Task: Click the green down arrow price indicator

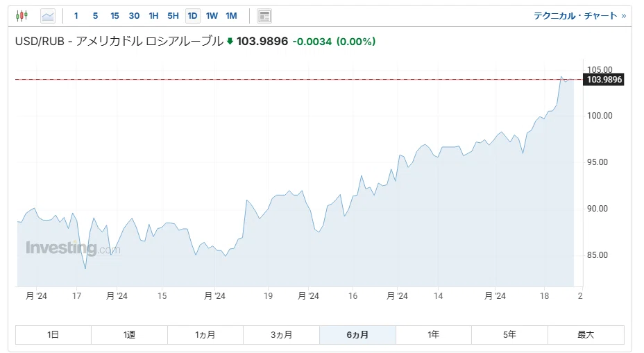Action: (x=230, y=41)
